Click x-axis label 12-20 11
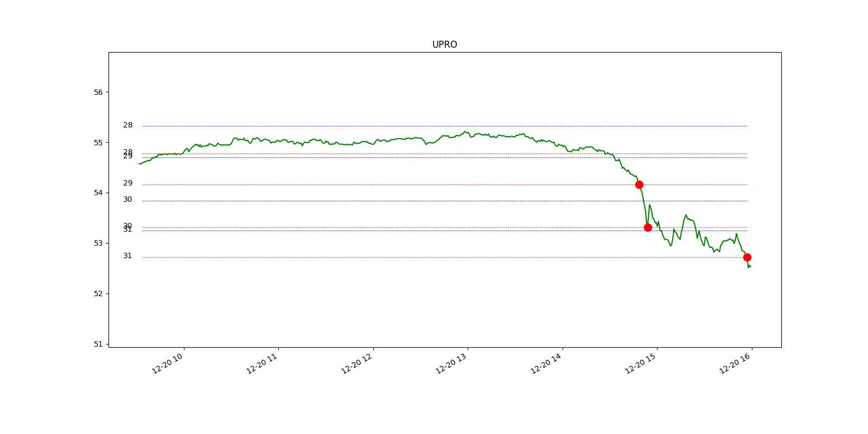The height and width of the screenshot is (434, 868). click(262, 363)
